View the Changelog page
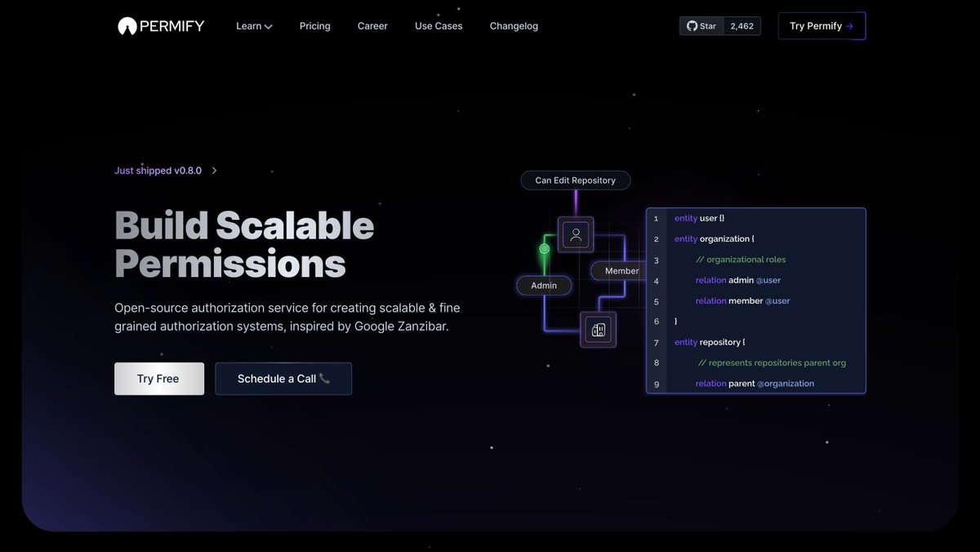Viewport: 980px width, 552px height. pyautogui.click(x=514, y=26)
